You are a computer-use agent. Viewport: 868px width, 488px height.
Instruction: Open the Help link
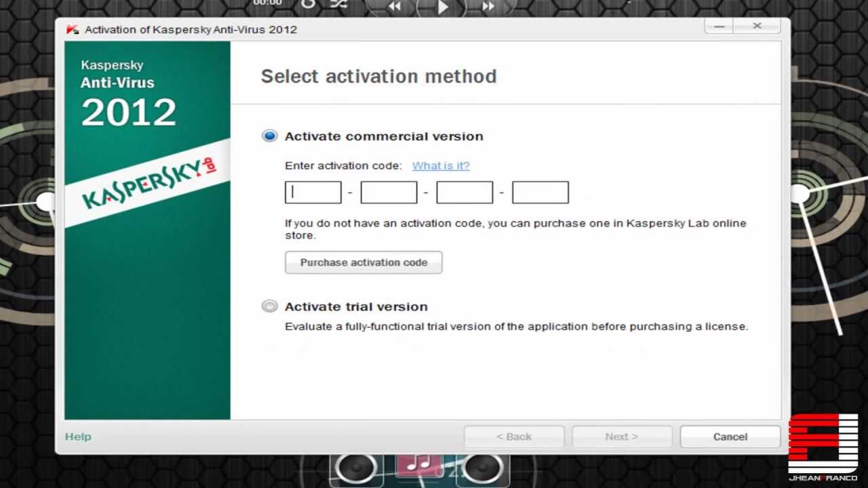pos(78,436)
